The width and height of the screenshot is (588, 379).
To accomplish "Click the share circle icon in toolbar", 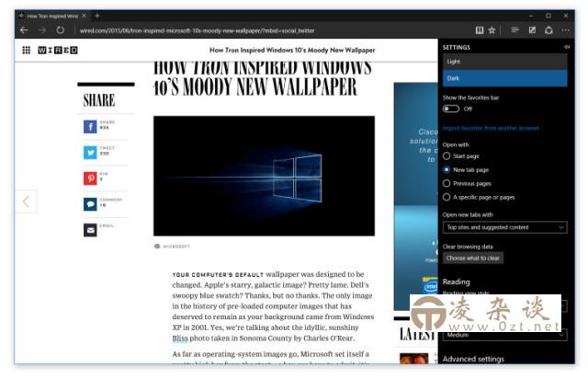I will click(548, 30).
